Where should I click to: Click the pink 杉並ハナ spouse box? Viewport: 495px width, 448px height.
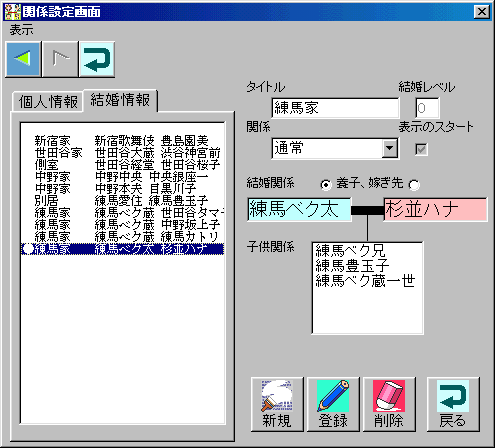click(x=436, y=209)
